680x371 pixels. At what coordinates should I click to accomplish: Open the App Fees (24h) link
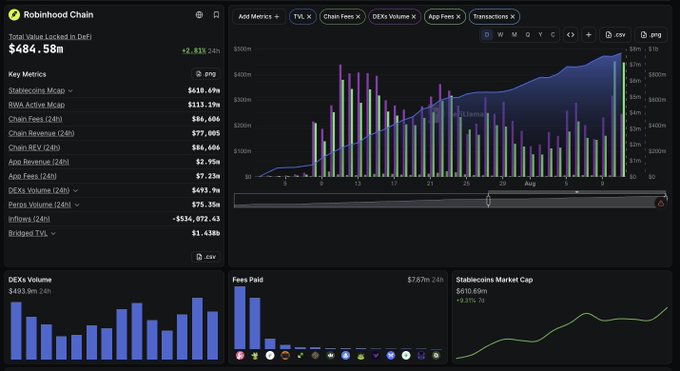point(33,176)
